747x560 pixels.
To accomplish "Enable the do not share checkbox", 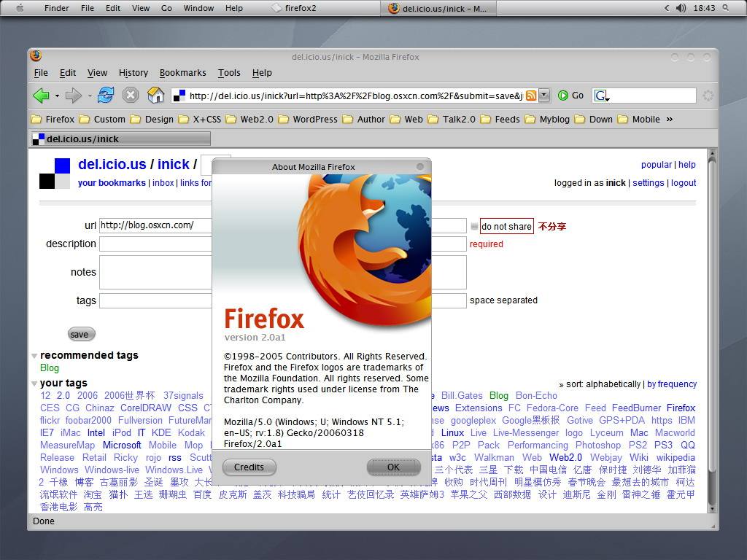I will (x=474, y=226).
